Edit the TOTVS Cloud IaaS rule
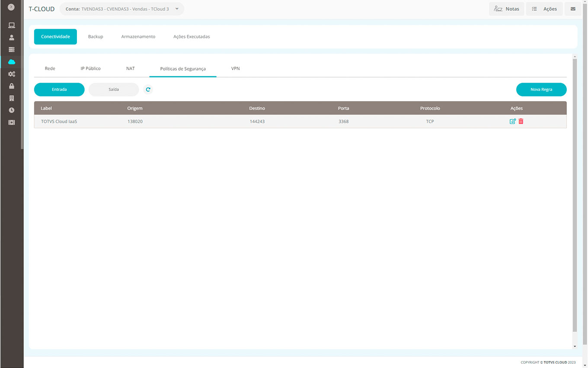 [513, 122]
